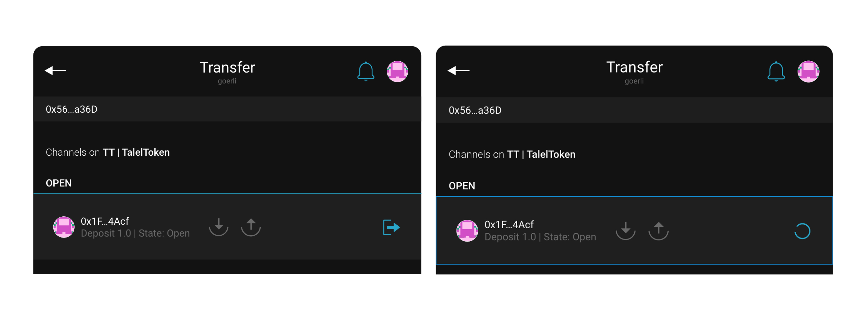Open account avatar in left panel header
The width and height of the screenshot is (868, 321).
pyautogui.click(x=397, y=71)
